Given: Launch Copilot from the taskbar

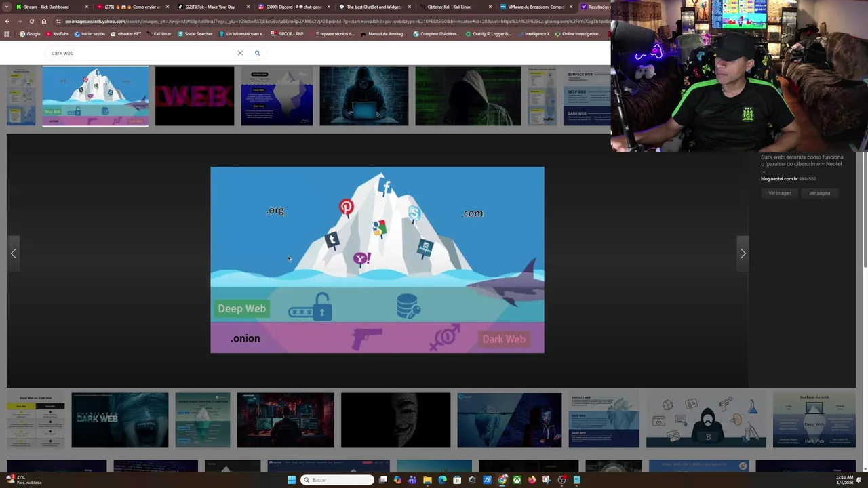Looking at the screenshot, I should pos(397,480).
